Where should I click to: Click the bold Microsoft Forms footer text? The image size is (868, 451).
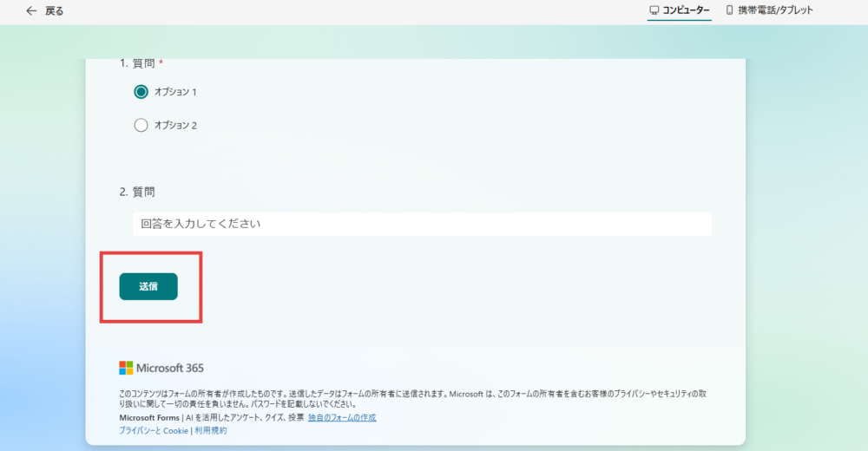pos(148,417)
